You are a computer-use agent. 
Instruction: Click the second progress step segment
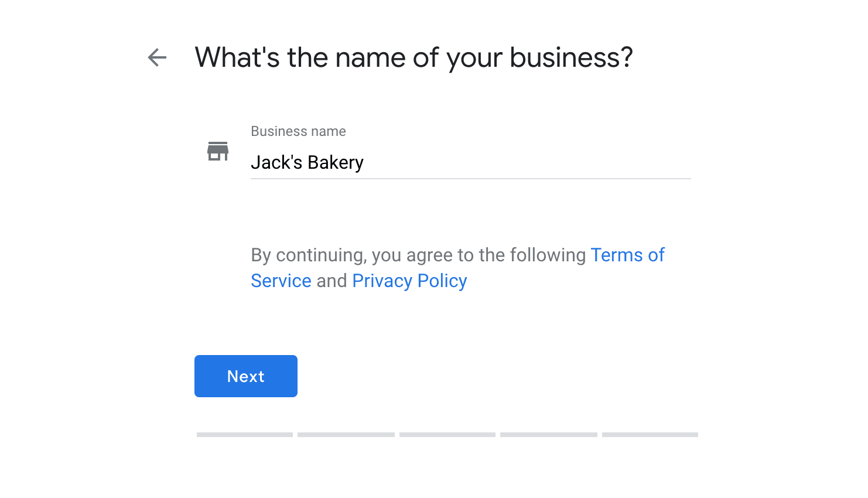[x=346, y=435]
